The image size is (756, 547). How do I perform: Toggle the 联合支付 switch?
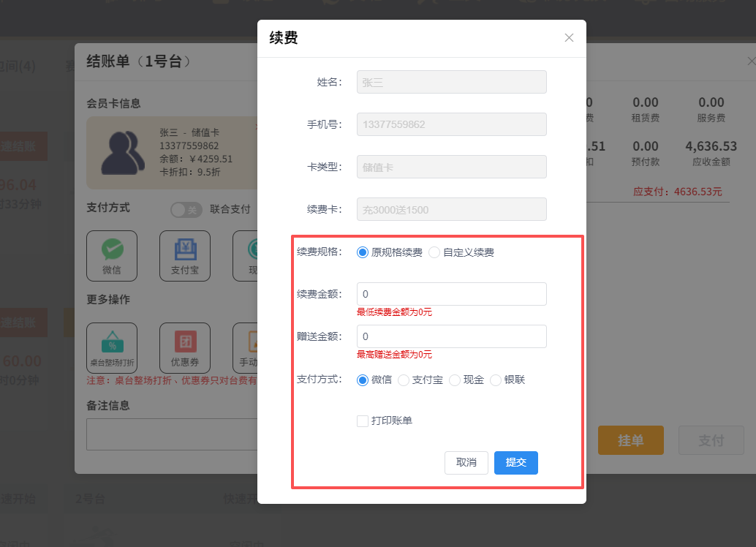tap(186, 210)
